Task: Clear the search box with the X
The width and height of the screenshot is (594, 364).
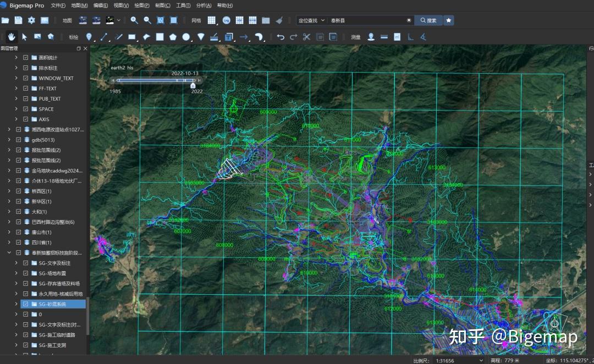Action: coord(409,20)
